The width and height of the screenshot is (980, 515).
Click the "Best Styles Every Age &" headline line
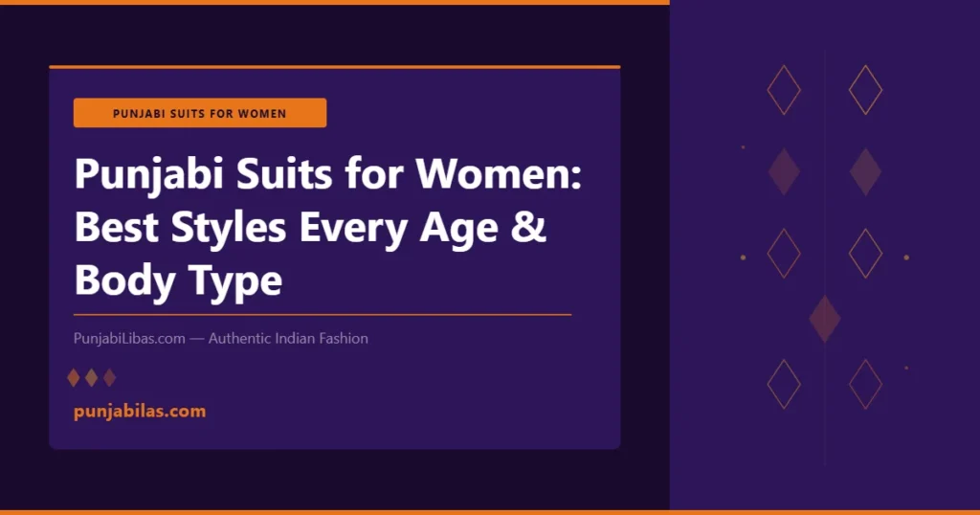(x=311, y=227)
